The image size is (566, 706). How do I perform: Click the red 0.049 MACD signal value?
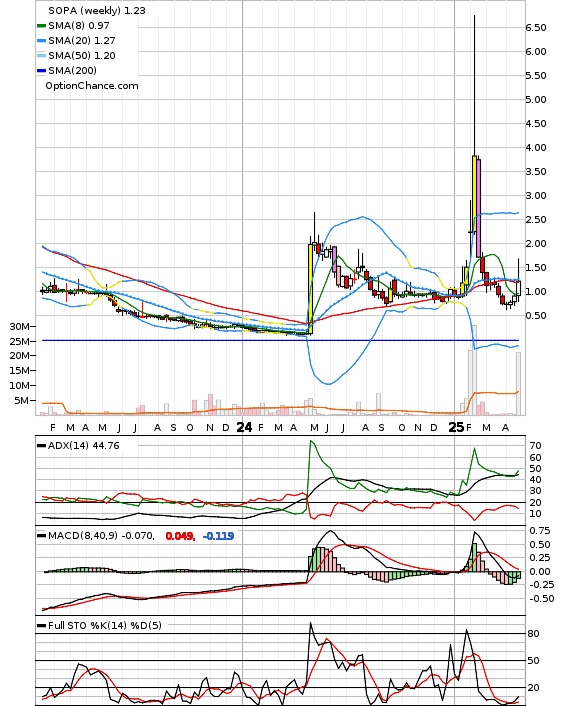pyautogui.click(x=180, y=536)
